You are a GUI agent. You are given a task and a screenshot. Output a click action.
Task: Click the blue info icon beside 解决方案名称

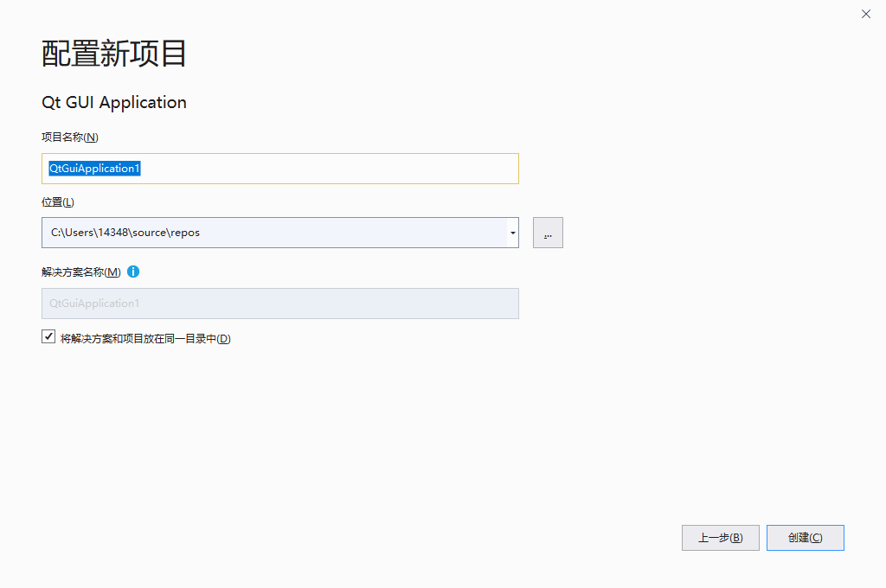point(132,272)
